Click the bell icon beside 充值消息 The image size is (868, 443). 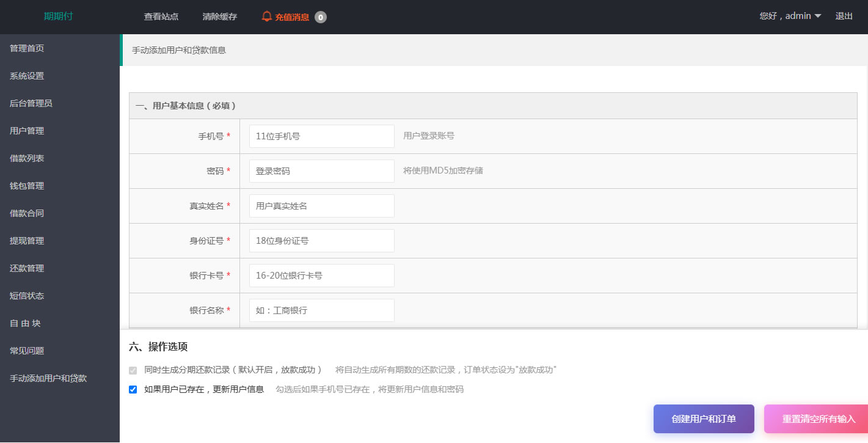point(266,16)
